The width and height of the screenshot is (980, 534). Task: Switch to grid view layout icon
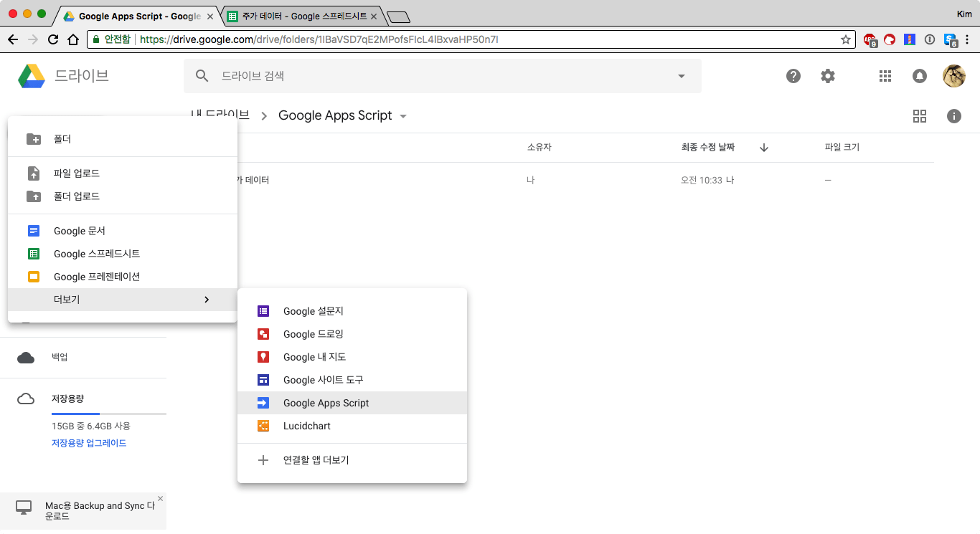point(919,116)
